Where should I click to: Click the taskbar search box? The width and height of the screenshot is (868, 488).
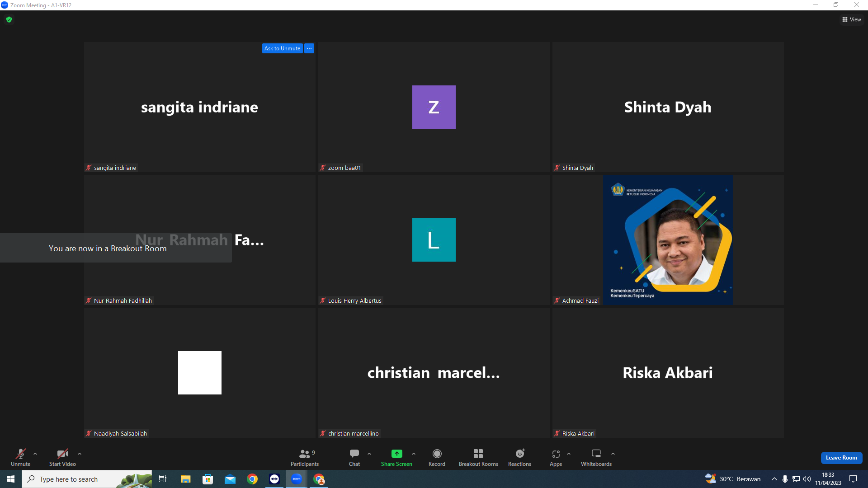(87, 479)
